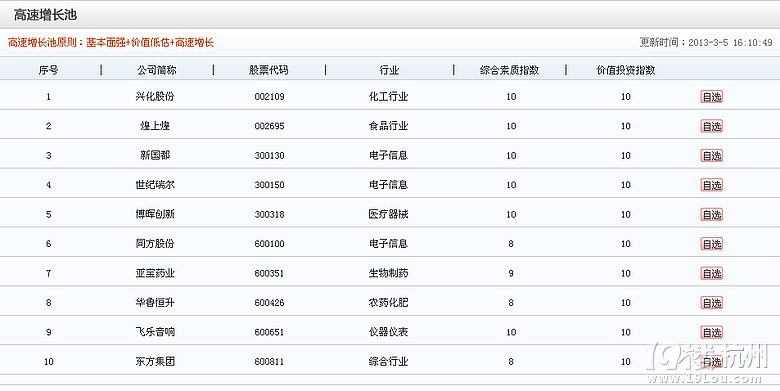This screenshot has height=391, width=780.
Task: Add 世纪瑞尔 to 自选 list
Action: [x=711, y=185]
